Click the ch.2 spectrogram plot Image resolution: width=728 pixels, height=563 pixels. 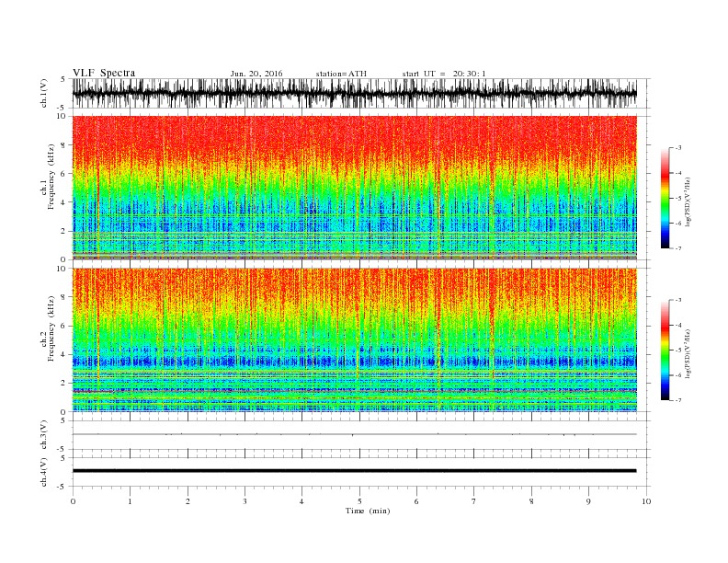tap(354, 340)
